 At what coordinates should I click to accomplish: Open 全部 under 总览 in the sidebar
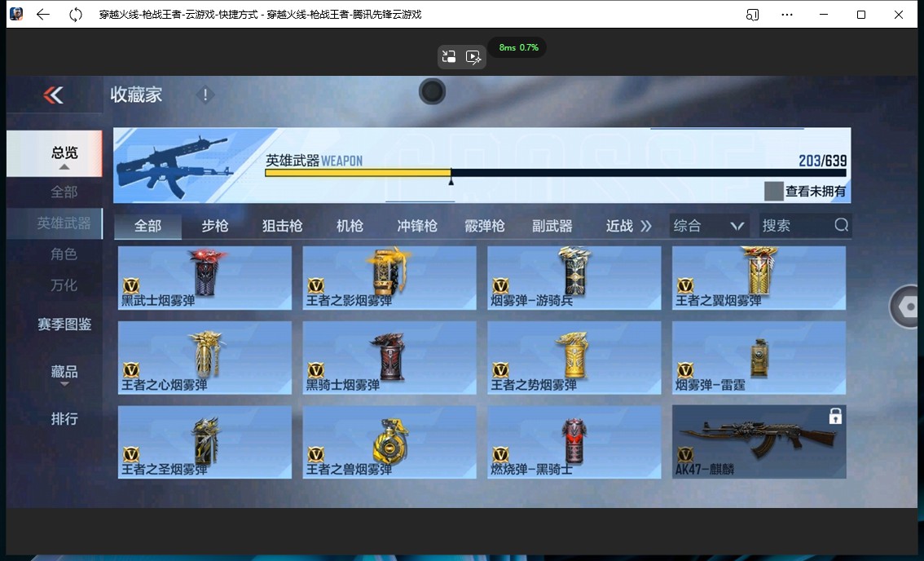64,192
